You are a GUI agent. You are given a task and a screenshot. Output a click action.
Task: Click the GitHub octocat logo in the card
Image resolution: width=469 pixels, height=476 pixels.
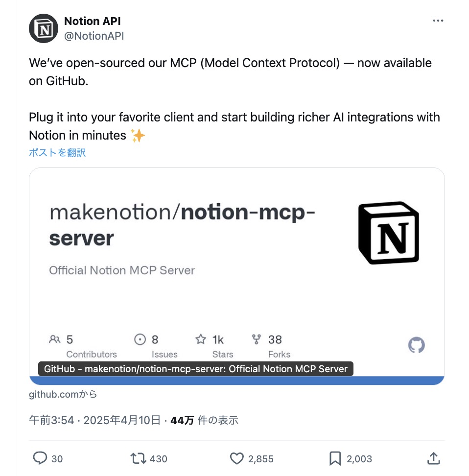coord(416,345)
